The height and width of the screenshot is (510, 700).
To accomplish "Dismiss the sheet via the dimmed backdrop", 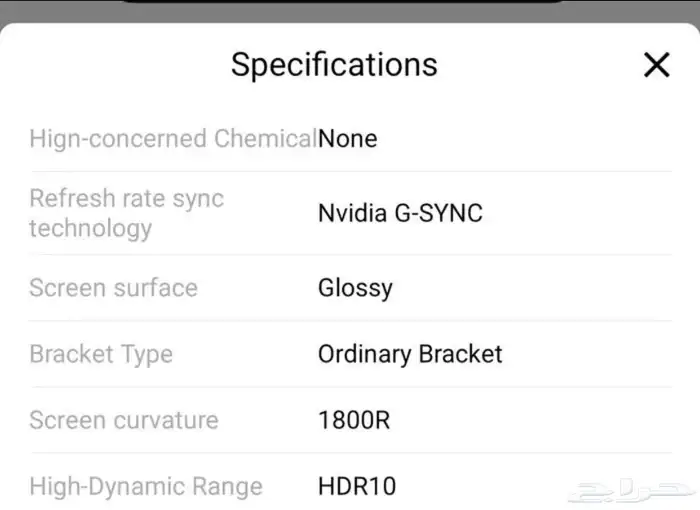I will (x=60, y=12).
